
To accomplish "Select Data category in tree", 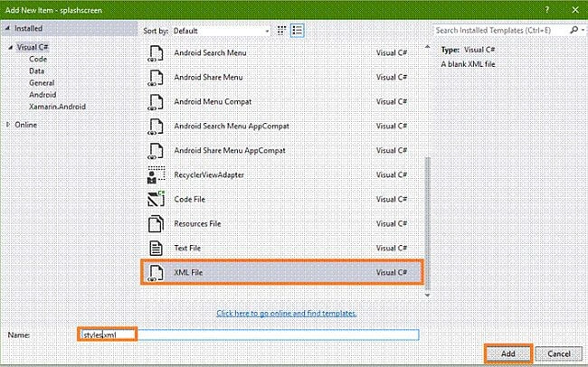I will 36,71.
